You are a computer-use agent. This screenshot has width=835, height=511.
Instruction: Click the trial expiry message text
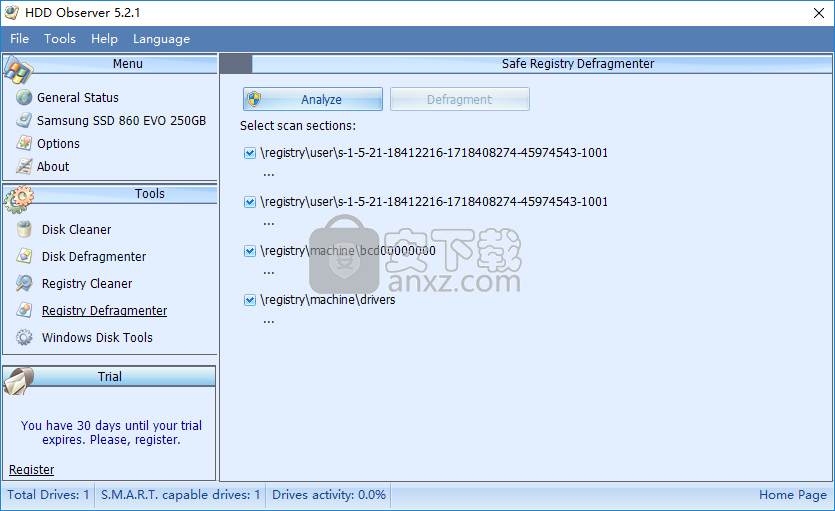111,432
